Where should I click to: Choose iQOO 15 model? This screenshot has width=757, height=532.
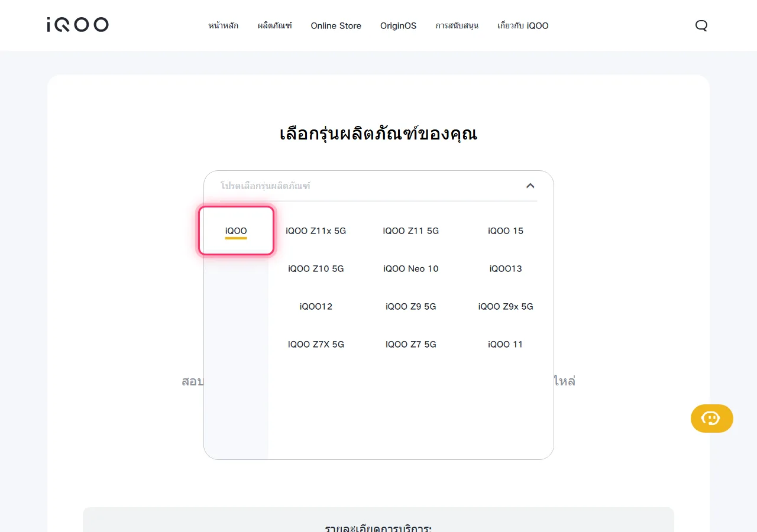coord(506,231)
